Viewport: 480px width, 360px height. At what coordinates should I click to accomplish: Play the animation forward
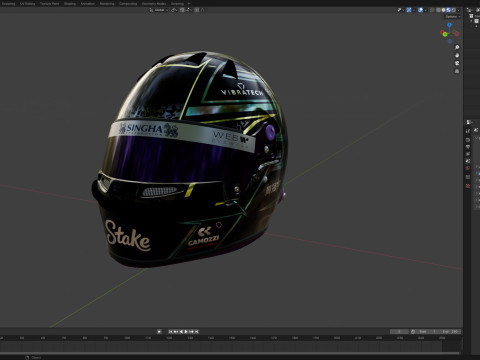(x=186, y=332)
